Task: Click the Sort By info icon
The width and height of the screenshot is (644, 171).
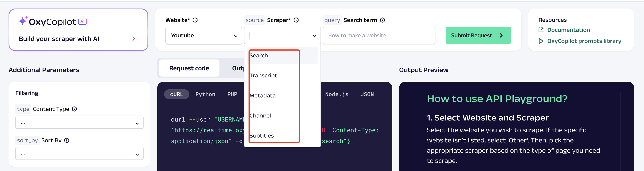Action: pyautogui.click(x=66, y=140)
